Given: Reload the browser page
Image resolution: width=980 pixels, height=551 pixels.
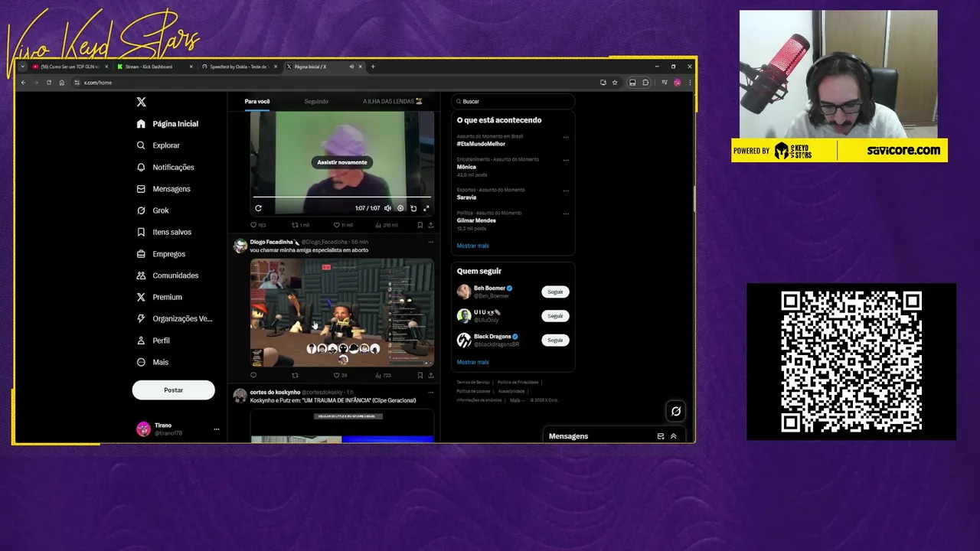Looking at the screenshot, I should [x=48, y=83].
